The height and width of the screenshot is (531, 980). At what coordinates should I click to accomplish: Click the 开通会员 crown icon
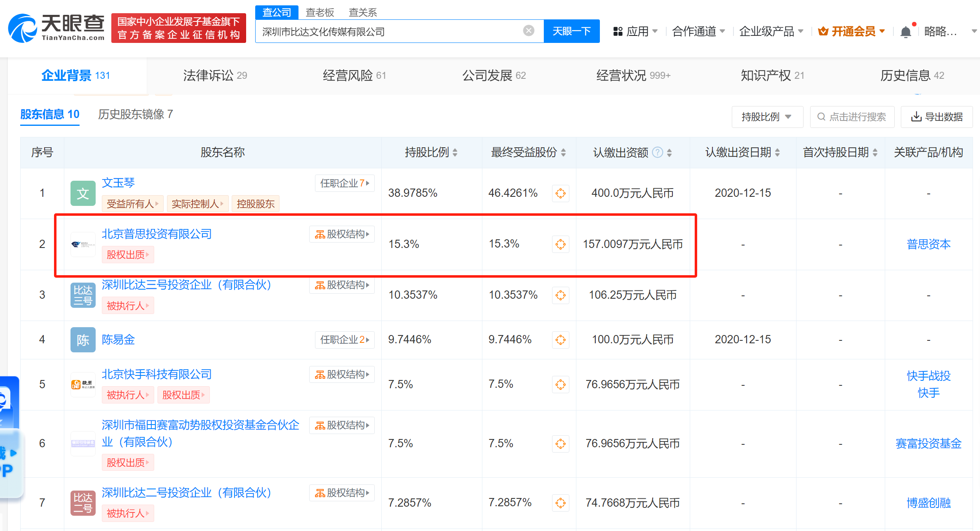(x=823, y=31)
